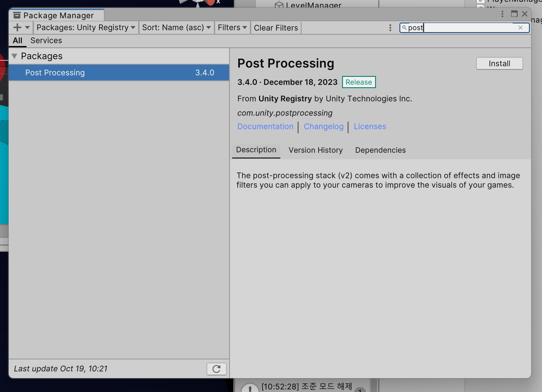The height and width of the screenshot is (392, 542).
Task: Select the Version History tab
Action: (x=316, y=150)
